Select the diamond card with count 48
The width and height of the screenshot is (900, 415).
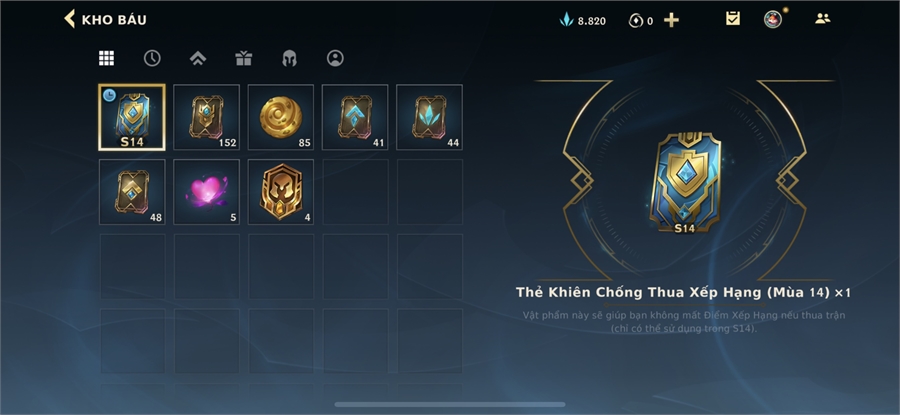pyautogui.click(x=132, y=192)
